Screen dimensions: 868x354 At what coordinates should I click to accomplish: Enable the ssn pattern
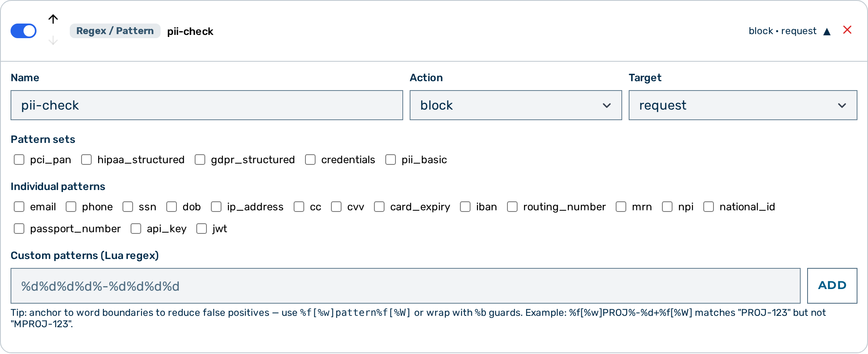coord(128,207)
